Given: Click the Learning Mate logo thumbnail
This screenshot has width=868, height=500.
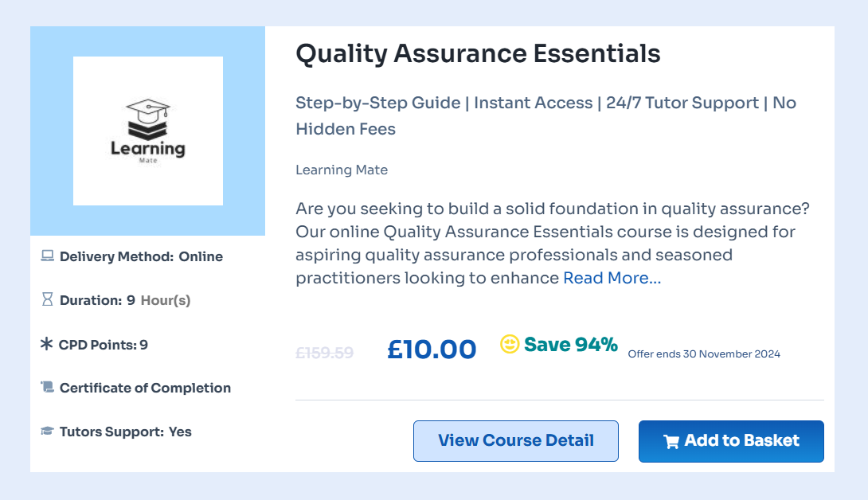Looking at the screenshot, I should [x=148, y=131].
